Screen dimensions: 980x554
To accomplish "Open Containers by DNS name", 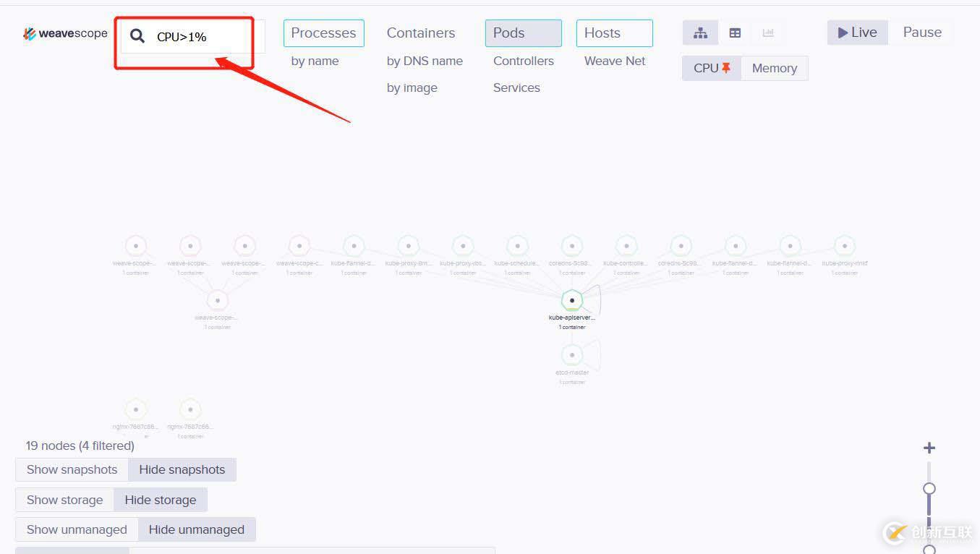I will click(x=425, y=61).
